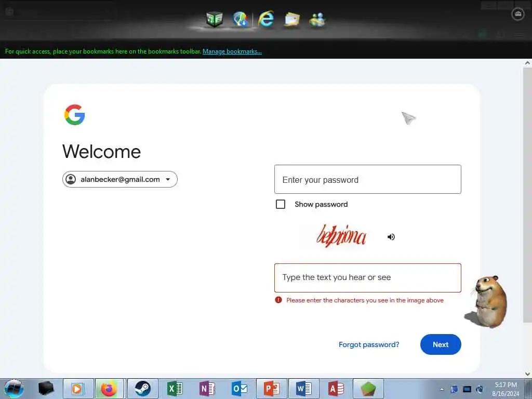This screenshot has height=399, width=532.
Task: Click the circular dock home icon
Action: pos(518,14)
